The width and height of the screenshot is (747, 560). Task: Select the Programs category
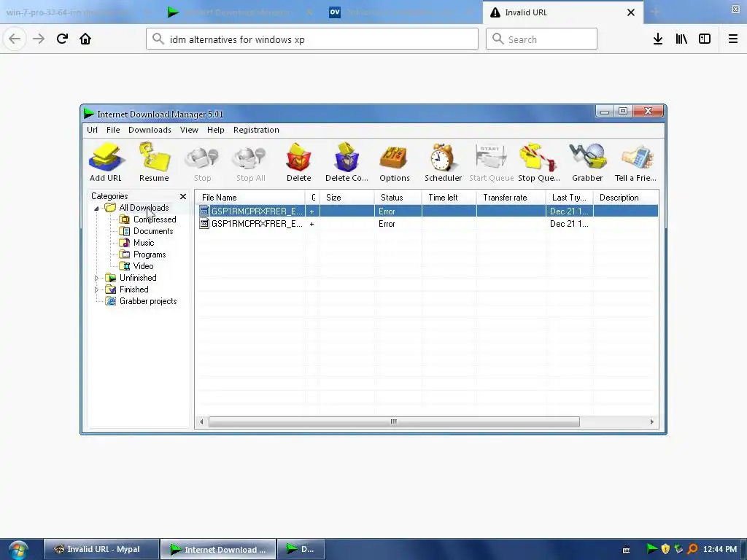[149, 254]
